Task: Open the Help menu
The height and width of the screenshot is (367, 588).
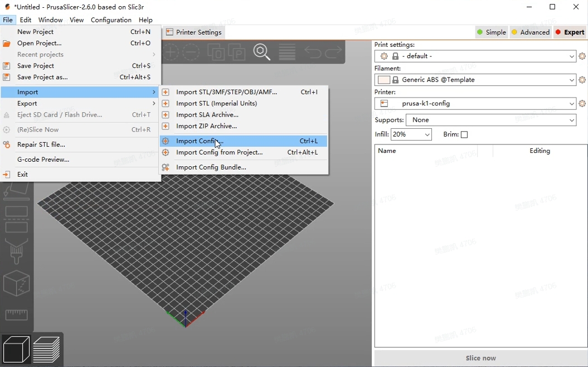Action: [x=145, y=20]
